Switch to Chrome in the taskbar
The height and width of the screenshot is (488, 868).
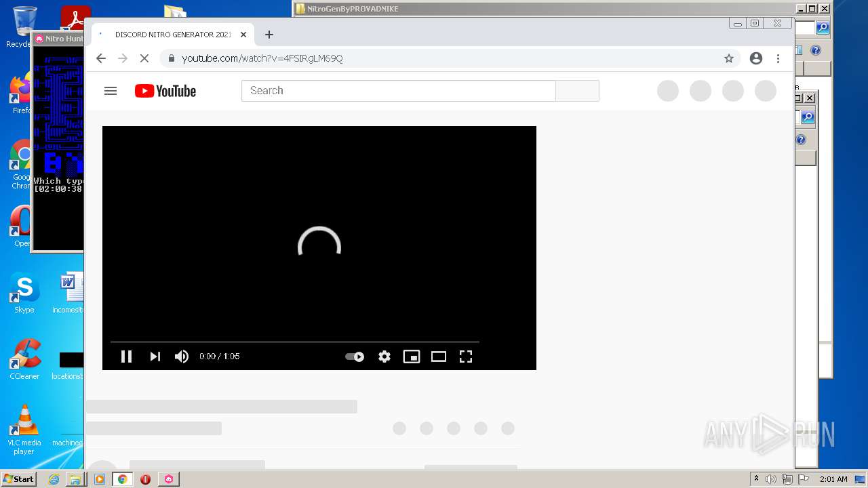pyautogui.click(x=123, y=479)
